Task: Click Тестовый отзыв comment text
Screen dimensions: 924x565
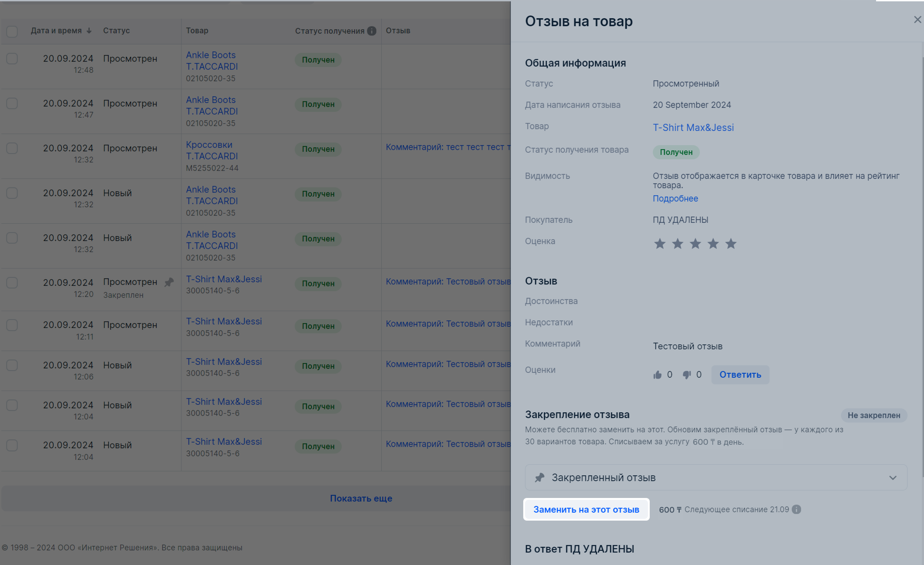Action: coord(687,346)
